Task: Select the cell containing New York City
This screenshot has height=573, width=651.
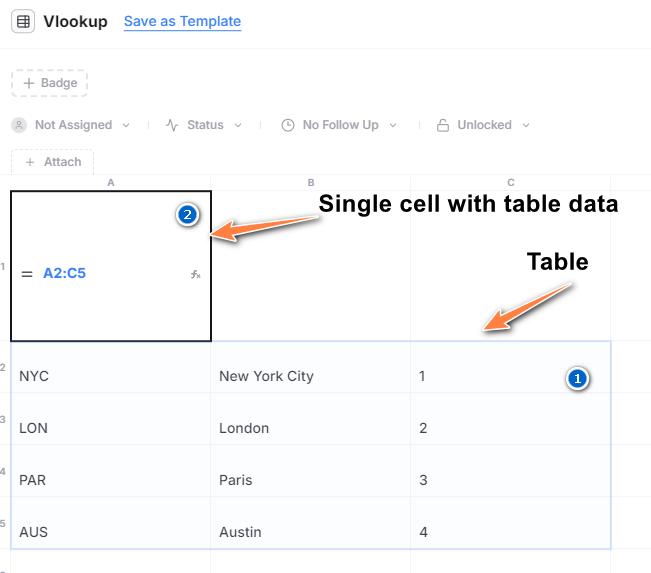Action: coord(266,376)
